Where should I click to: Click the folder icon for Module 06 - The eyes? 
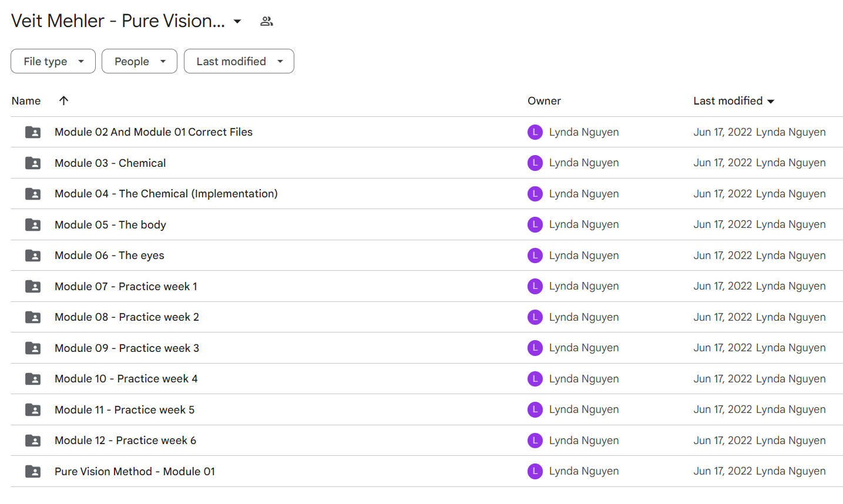click(x=33, y=256)
